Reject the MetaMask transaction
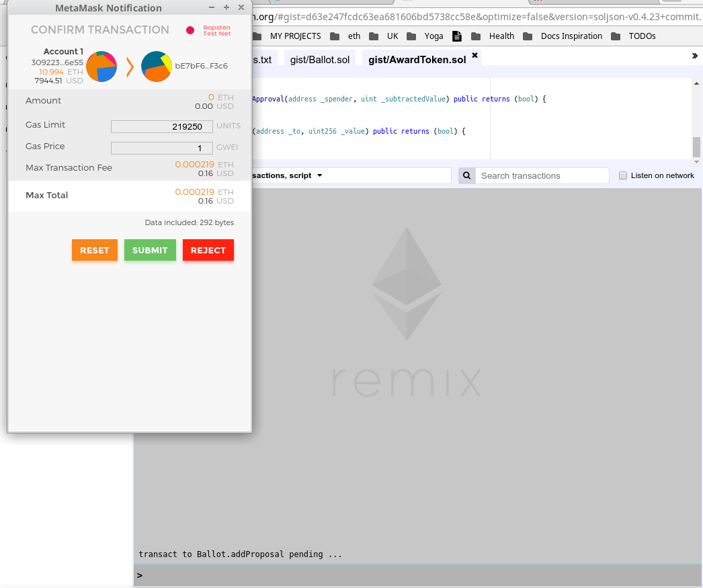Screen dimensions: 703x588 coord(208,250)
